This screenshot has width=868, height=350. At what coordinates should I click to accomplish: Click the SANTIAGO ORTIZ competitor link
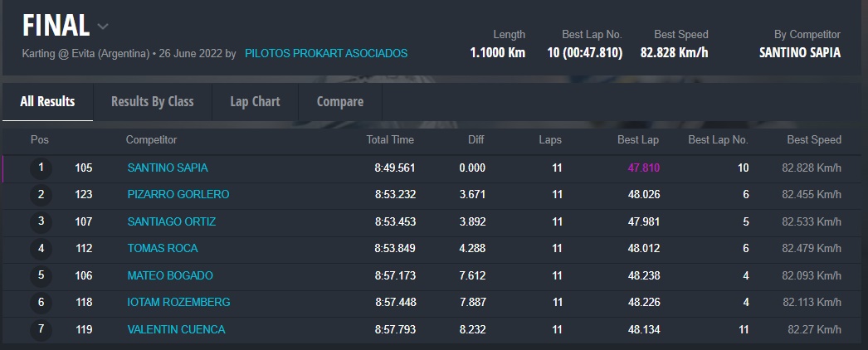(x=172, y=221)
